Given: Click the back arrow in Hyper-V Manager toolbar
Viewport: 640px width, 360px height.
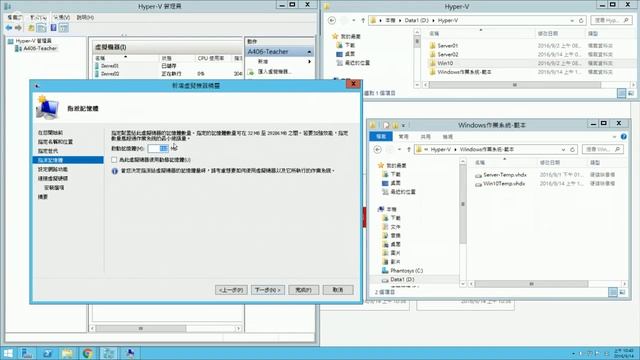Looking at the screenshot, I should (x=9, y=28).
